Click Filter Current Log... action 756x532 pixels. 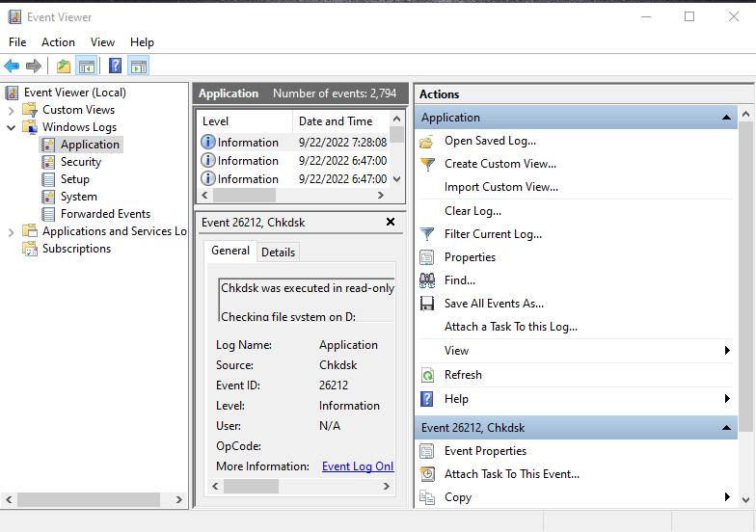(x=493, y=234)
